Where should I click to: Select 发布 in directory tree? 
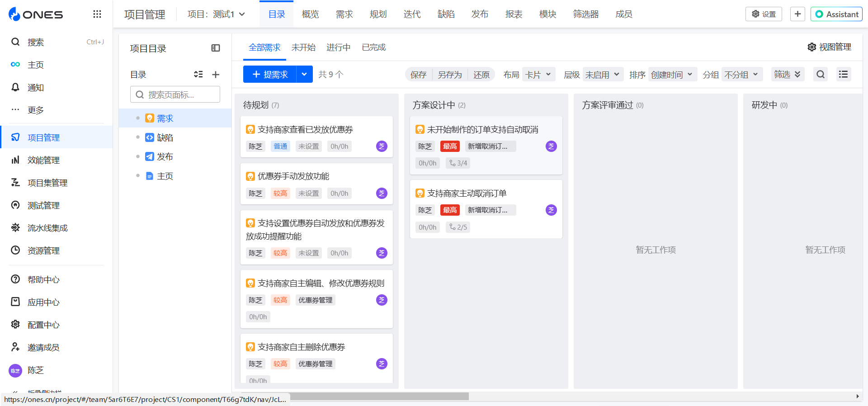click(x=175, y=156)
